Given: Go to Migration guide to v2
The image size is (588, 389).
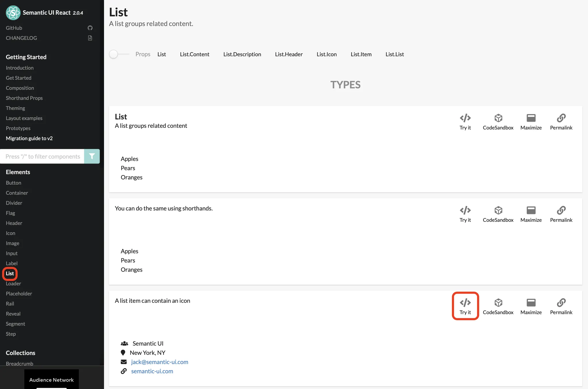Looking at the screenshot, I should [29, 138].
